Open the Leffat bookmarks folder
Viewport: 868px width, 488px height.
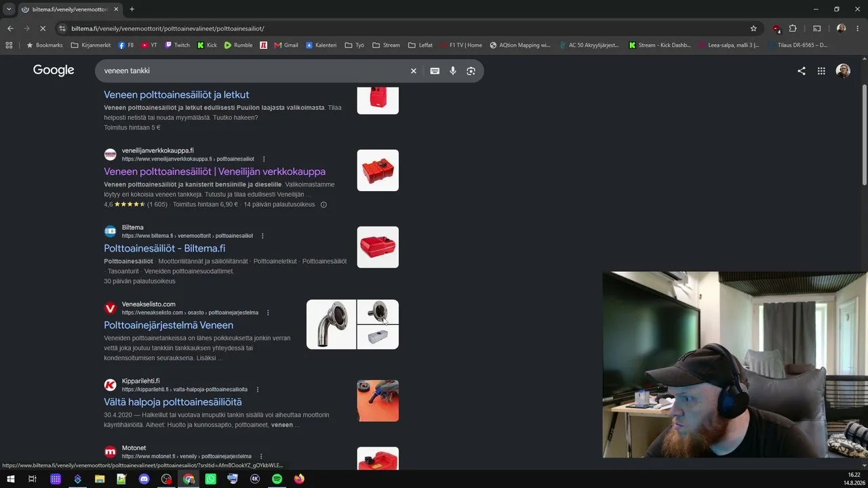pyautogui.click(x=420, y=45)
